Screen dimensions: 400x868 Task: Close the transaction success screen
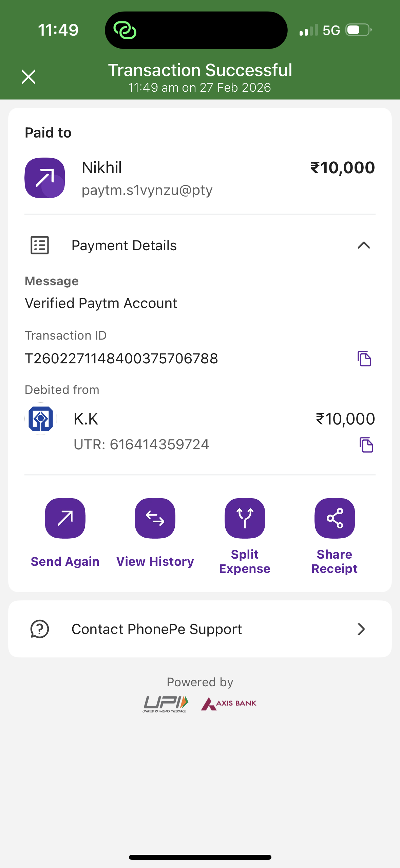coord(28,77)
